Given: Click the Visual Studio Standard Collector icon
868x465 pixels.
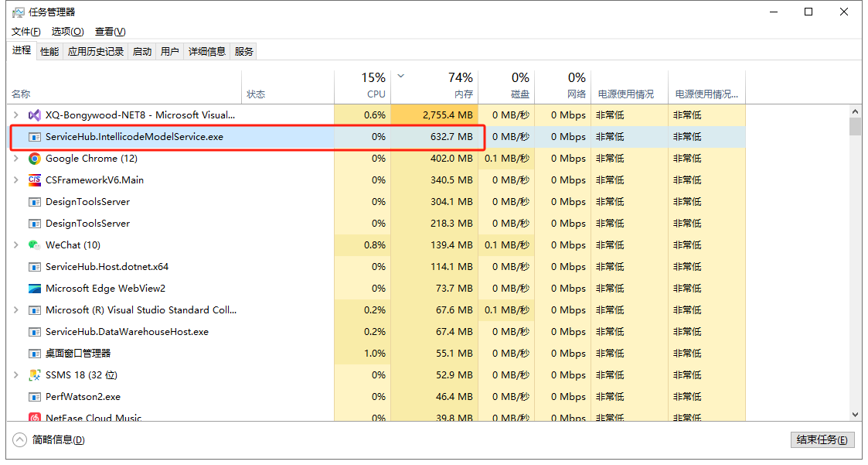Looking at the screenshot, I should coord(34,309).
